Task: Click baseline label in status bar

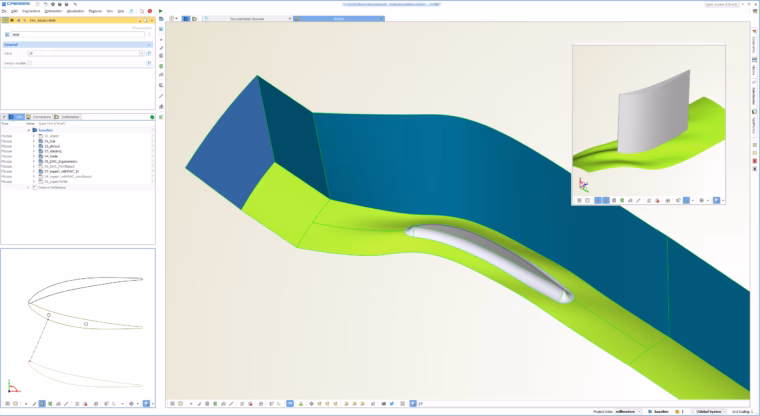Action: (x=661, y=412)
